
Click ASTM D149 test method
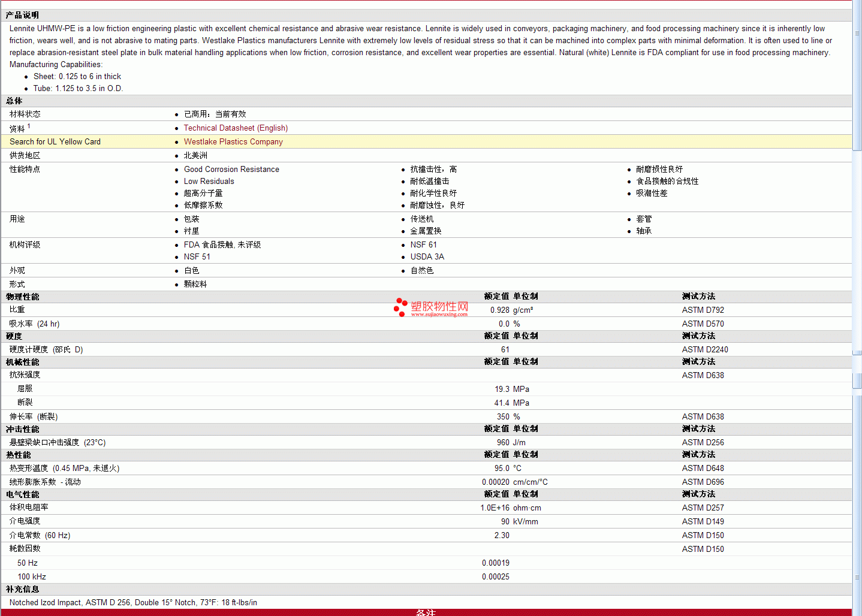click(x=703, y=521)
